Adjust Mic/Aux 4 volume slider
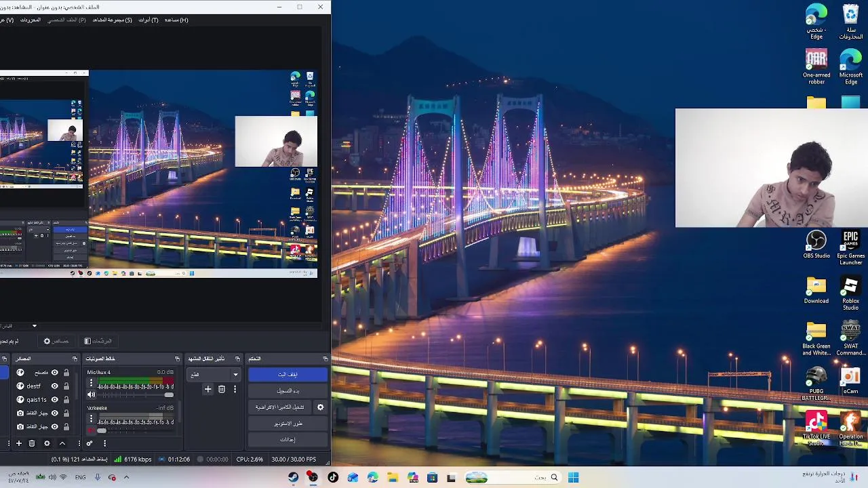The image size is (868, 488). [x=136, y=394]
